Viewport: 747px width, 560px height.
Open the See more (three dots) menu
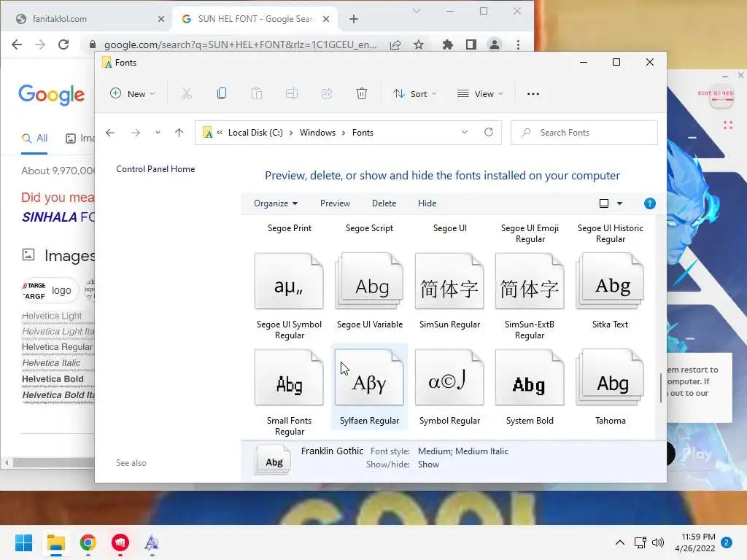tap(533, 94)
